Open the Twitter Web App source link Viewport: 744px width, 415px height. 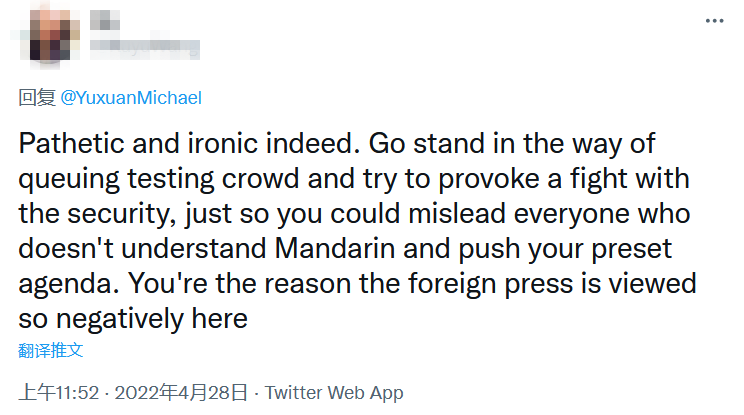point(333,392)
